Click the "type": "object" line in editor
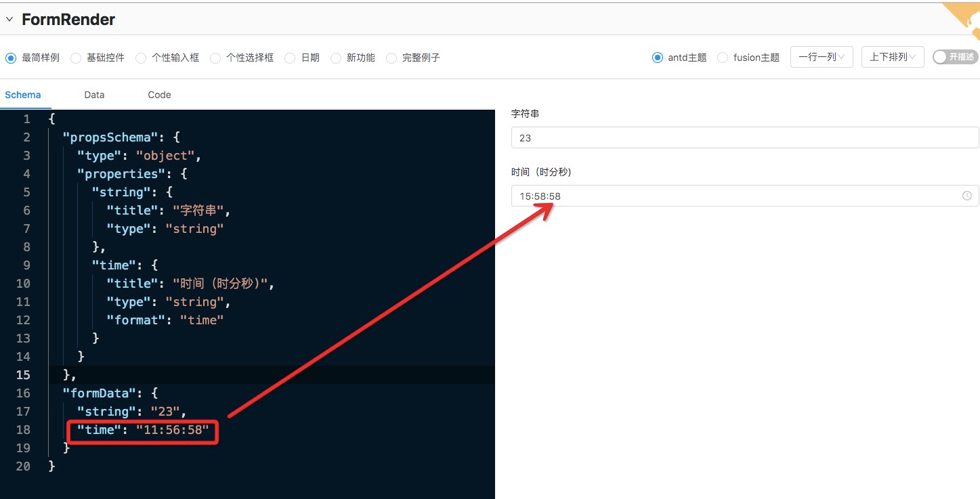The width and height of the screenshot is (980, 499). click(140, 156)
